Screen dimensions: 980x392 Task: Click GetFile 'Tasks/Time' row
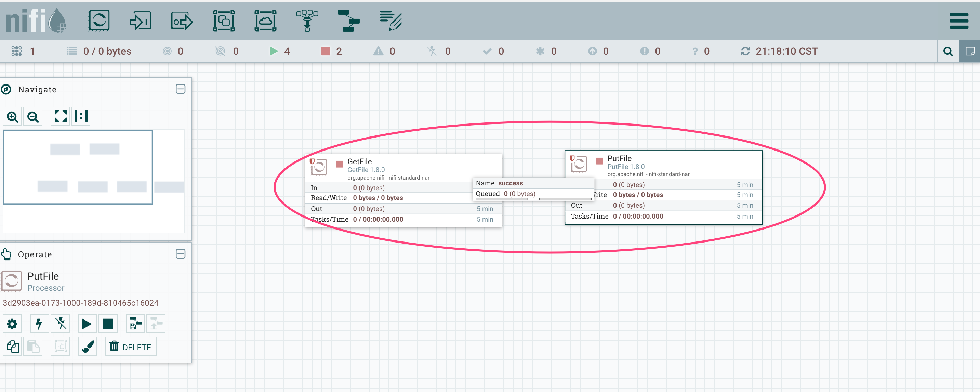tap(403, 219)
